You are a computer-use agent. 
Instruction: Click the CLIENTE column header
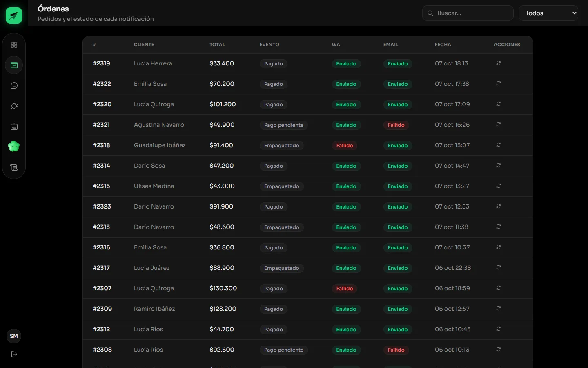[x=144, y=45]
